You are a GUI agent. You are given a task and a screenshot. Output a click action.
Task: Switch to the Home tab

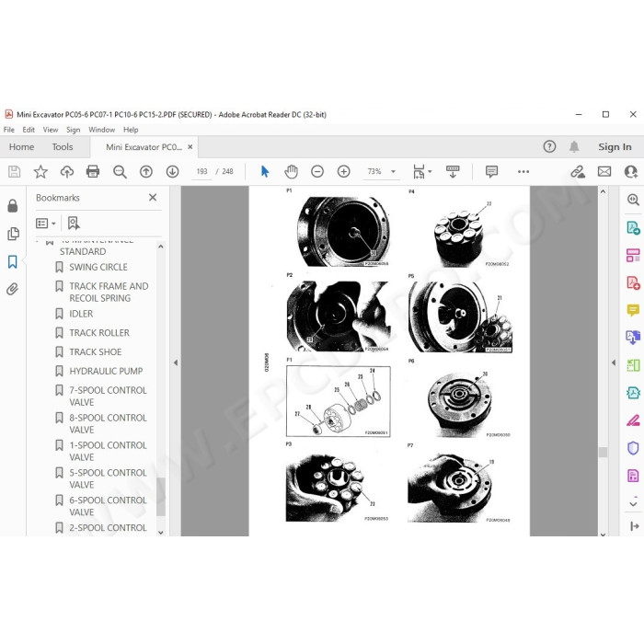coord(22,147)
